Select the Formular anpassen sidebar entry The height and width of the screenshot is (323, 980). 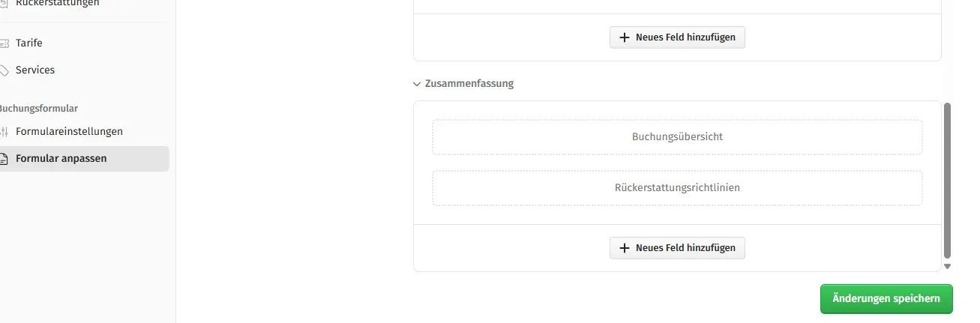point(61,159)
